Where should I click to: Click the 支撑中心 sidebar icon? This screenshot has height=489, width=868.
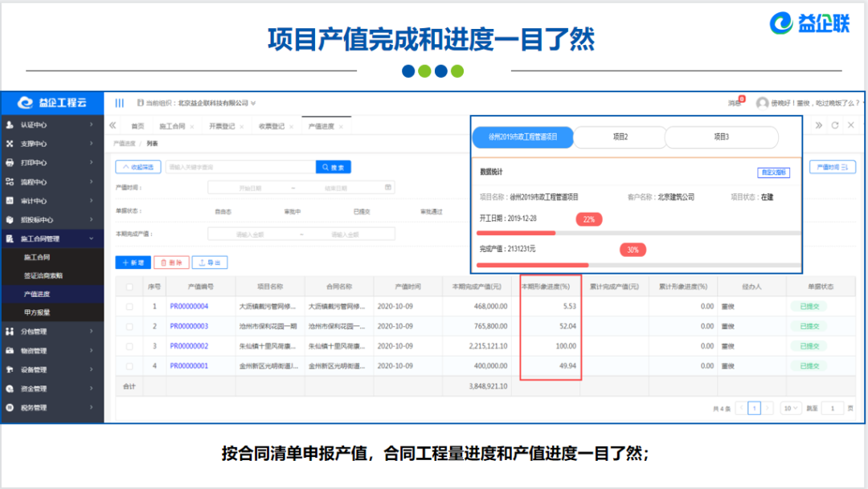pyautogui.click(x=10, y=144)
